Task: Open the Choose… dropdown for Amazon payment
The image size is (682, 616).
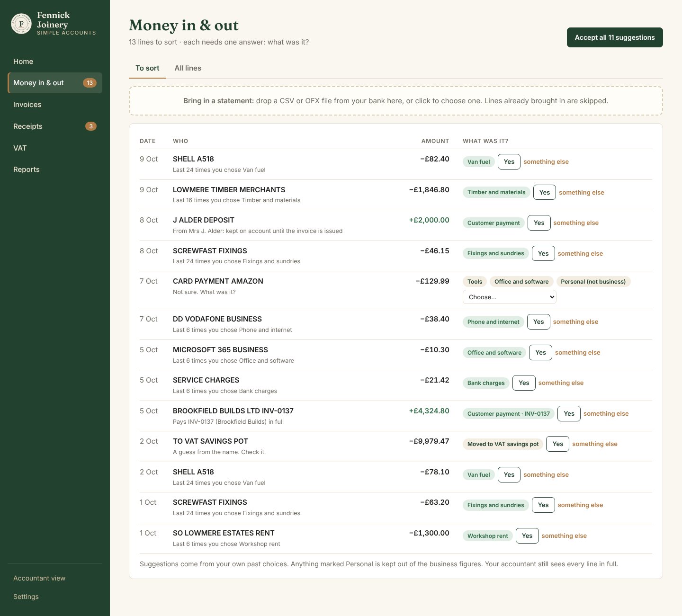Action: 509,297
